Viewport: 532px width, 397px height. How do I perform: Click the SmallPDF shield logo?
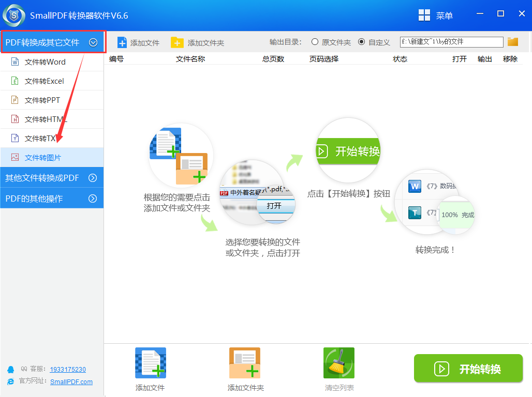[x=14, y=16]
